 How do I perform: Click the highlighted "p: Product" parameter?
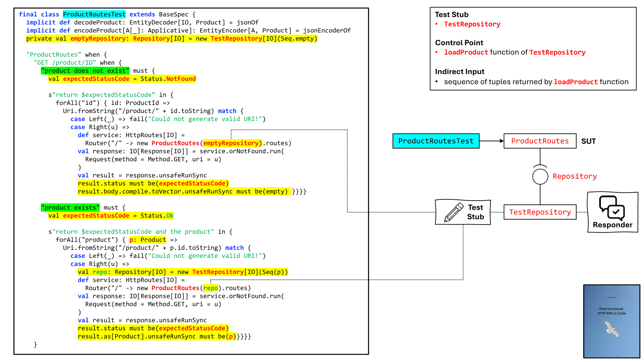pyautogui.click(x=148, y=240)
